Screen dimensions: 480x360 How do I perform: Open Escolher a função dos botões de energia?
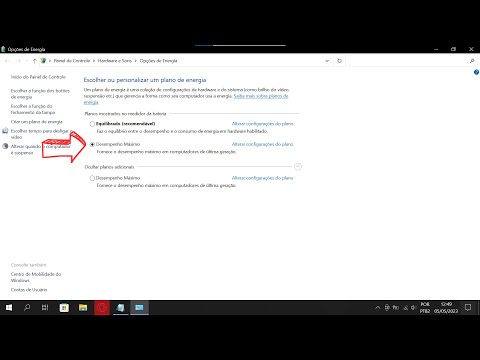point(40,94)
